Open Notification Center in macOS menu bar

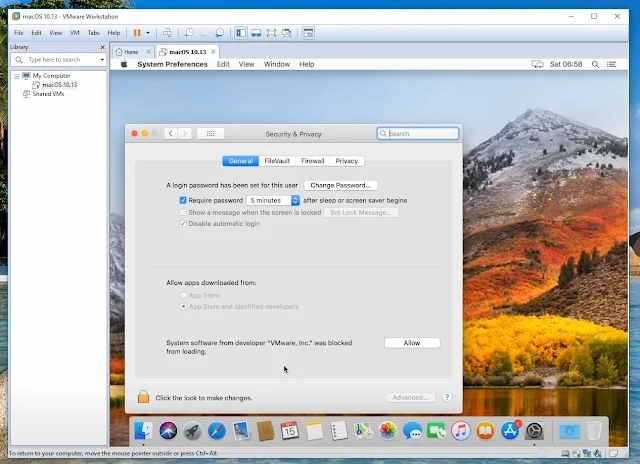[611, 64]
